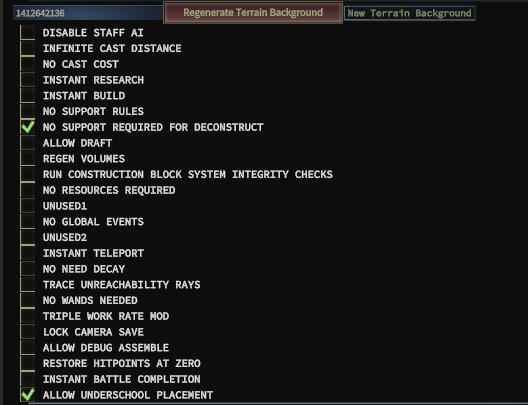The width and height of the screenshot is (528, 405).
Task: Enable NO NEED DECAY checkbox
Action: (x=28, y=269)
